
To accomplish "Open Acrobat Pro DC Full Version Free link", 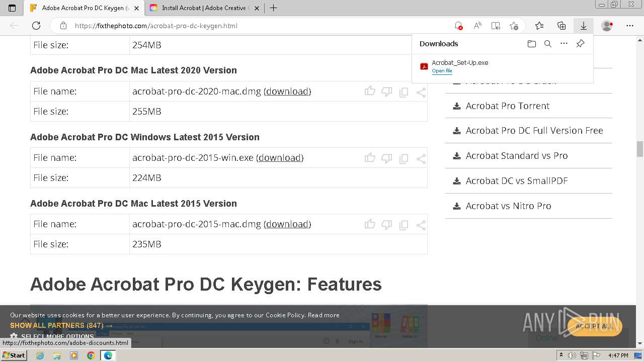I will pos(534,131).
